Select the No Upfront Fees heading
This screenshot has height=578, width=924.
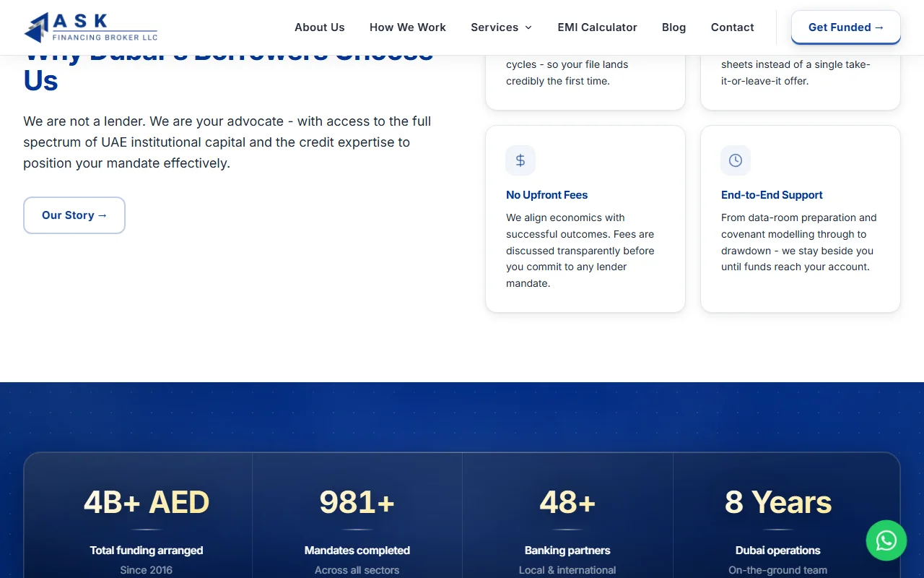coord(546,195)
